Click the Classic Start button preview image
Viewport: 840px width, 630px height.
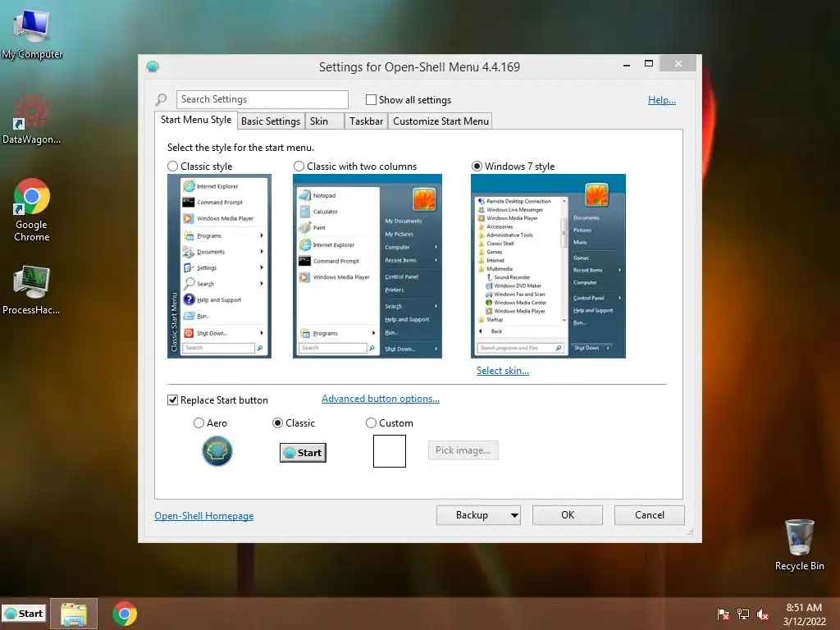(304, 453)
